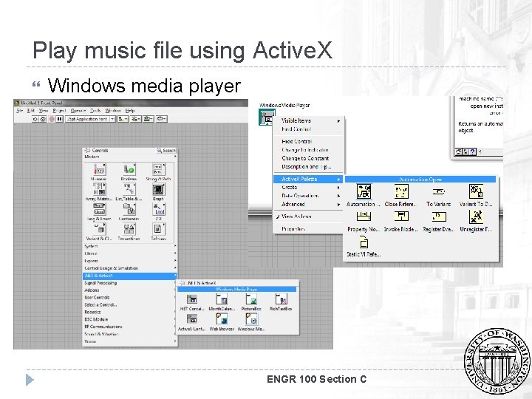Select the PictureBox control icon
The width and height of the screenshot is (532, 399).
tap(251, 299)
